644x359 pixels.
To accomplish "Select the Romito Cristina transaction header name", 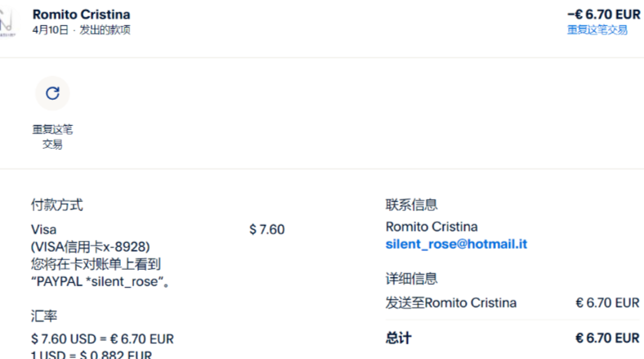I will point(81,15).
